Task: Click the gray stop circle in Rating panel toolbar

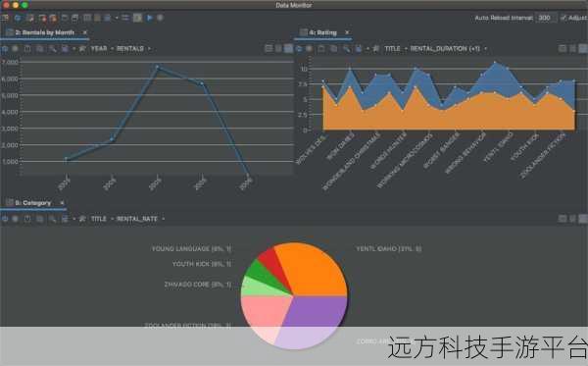Action: coord(310,48)
